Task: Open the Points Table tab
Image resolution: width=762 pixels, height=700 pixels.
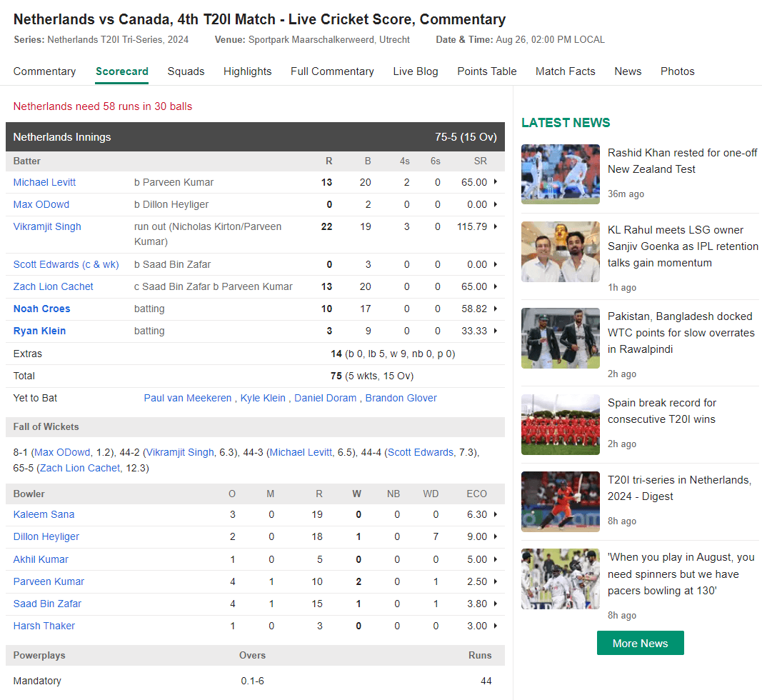Action: (x=486, y=71)
